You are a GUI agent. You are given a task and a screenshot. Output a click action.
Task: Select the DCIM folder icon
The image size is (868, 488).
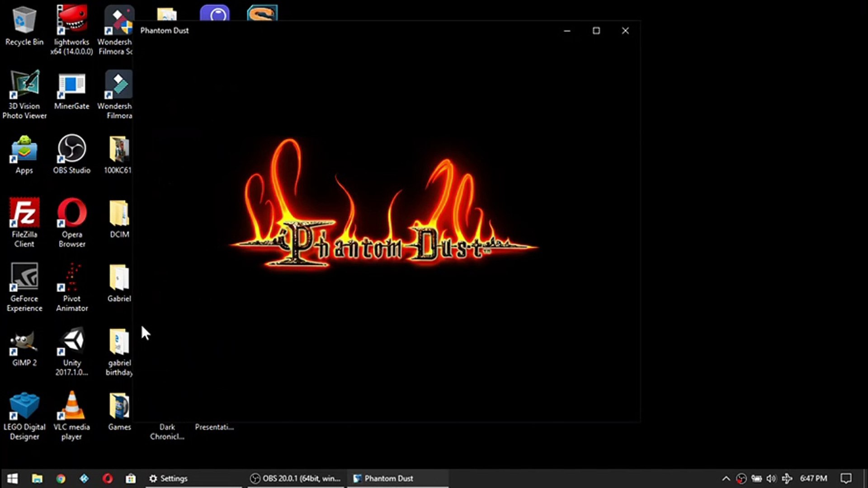click(x=119, y=219)
